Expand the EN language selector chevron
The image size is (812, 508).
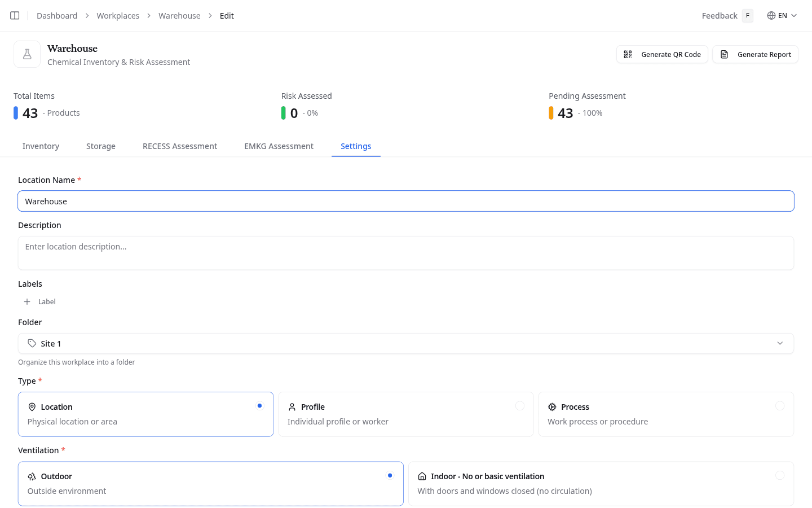click(x=794, y=16)
